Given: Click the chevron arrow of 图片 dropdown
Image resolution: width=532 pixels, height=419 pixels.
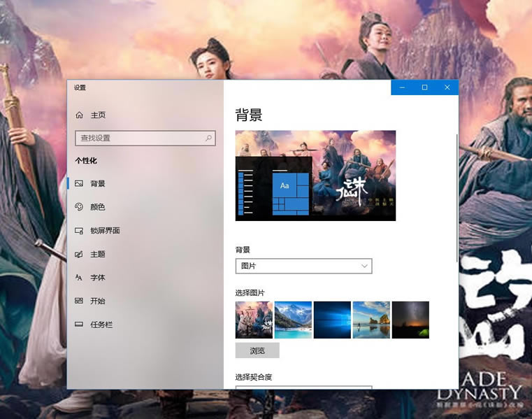Looking at the screenshot, I should pyautogui.click(x=364, y=266).
